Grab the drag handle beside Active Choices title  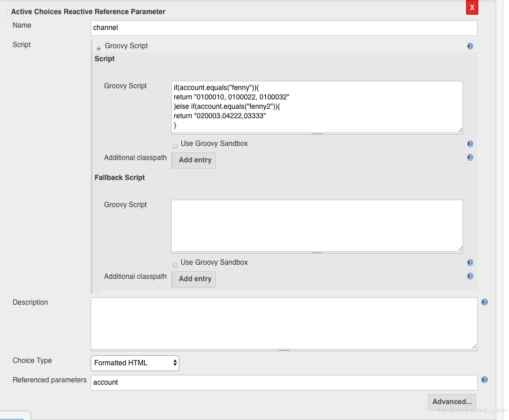pos(5,12)
